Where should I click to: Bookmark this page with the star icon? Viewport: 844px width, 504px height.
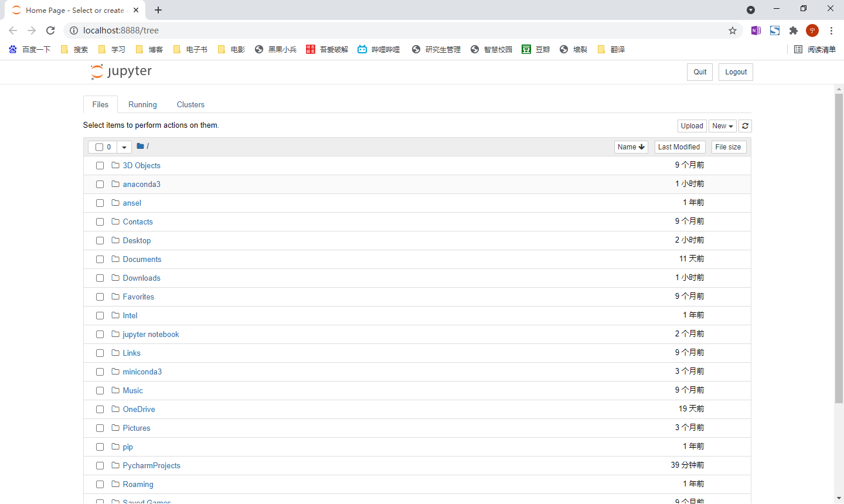[733, 30]
